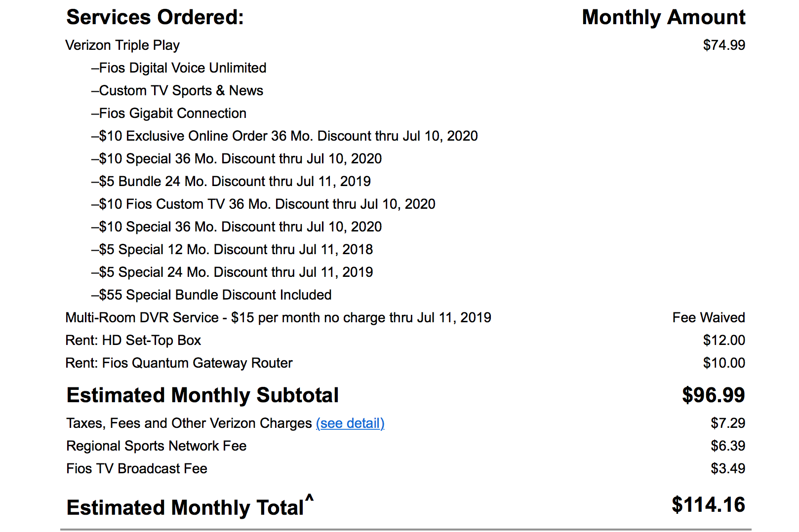Viewport: 799px width, 532px height.
Task: Click the Services Ordered heading
Action: tap(155, 17)
